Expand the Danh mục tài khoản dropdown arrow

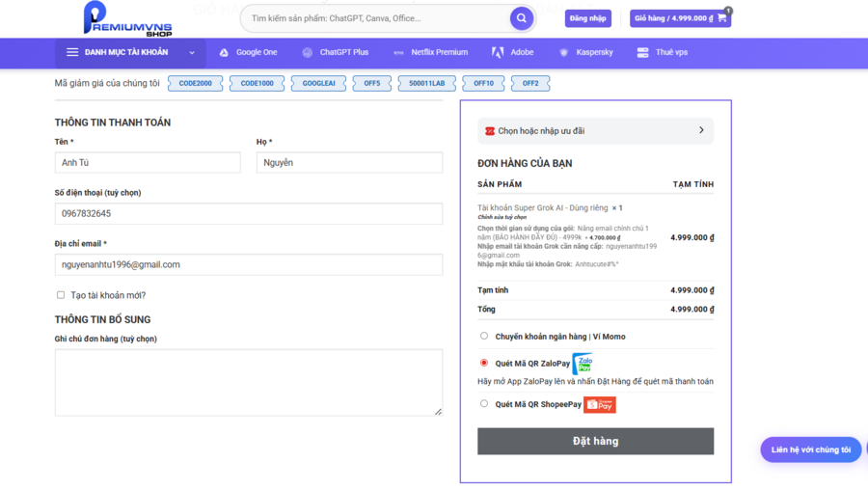click(x=192, y=53)
